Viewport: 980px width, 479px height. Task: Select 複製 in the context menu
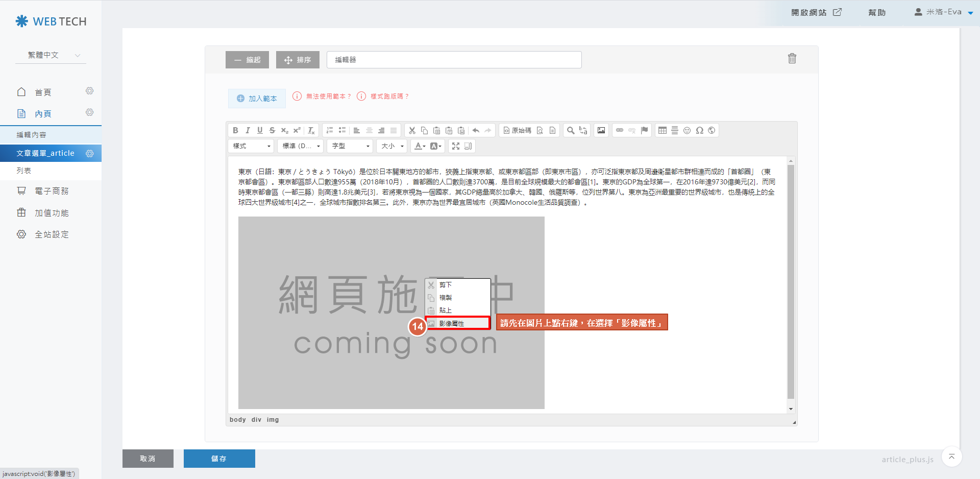(x=446, y=298)
